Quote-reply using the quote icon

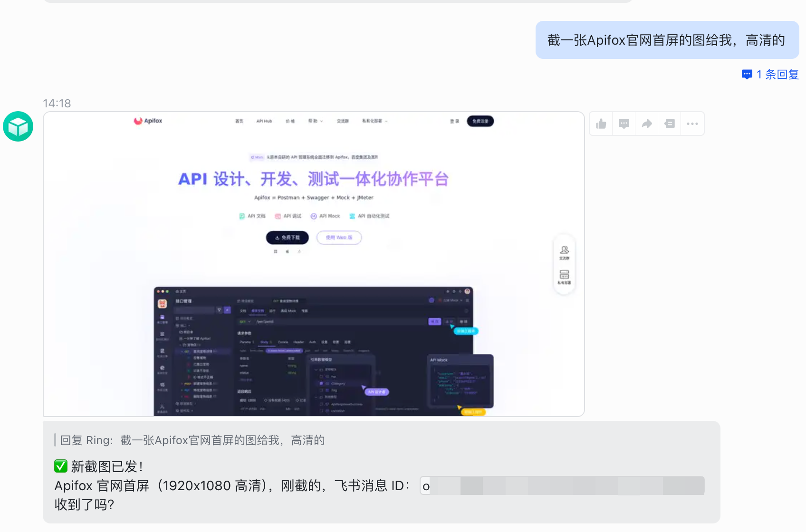tap(669, 123)
